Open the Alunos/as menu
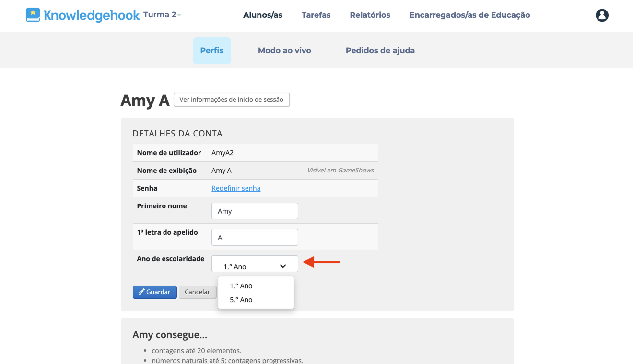Viewport: 633px width, 364px height. click(263, 15)
